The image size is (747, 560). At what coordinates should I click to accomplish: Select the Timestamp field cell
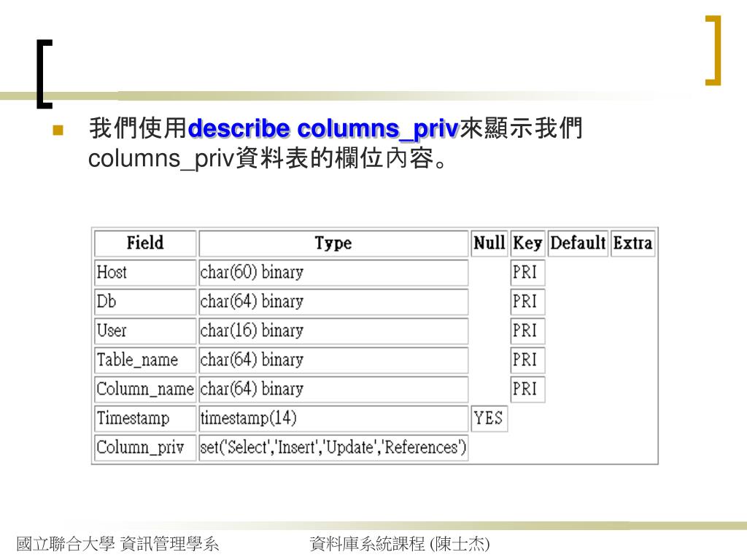click(x=145, y=418)
